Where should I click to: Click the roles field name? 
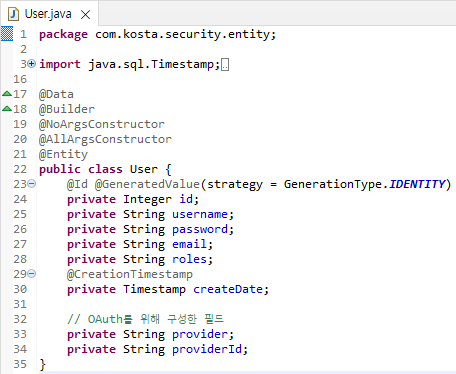tap(189, 259)
